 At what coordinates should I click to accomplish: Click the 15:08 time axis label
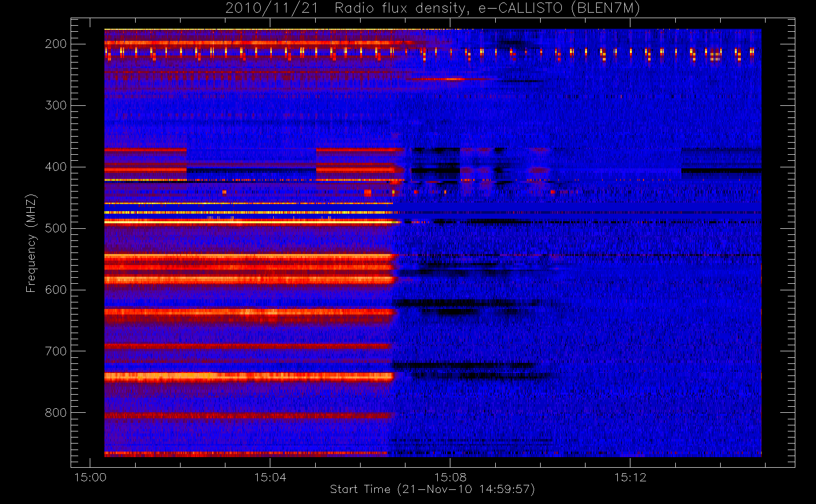450,477
